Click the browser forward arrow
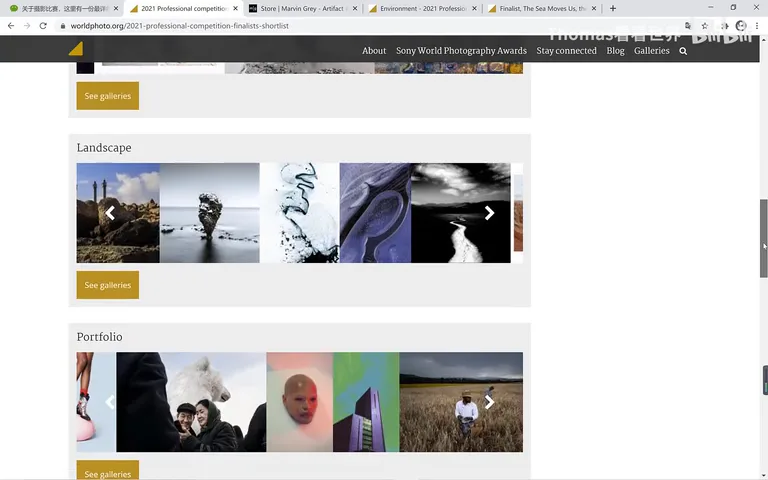Screen dimensions: 768x480 pyautogui.click(x=27, y=26)
